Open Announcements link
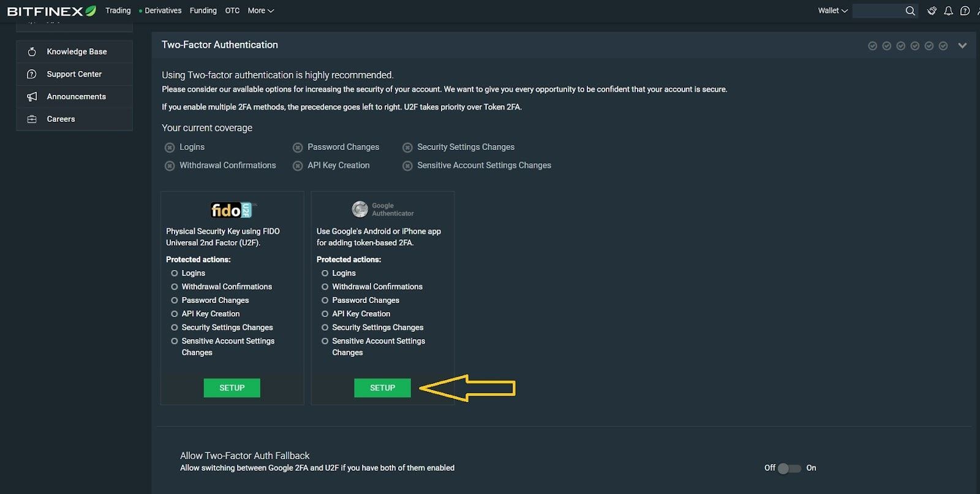Viewport: 980px width, 494px height. click(x=76, y=97)
